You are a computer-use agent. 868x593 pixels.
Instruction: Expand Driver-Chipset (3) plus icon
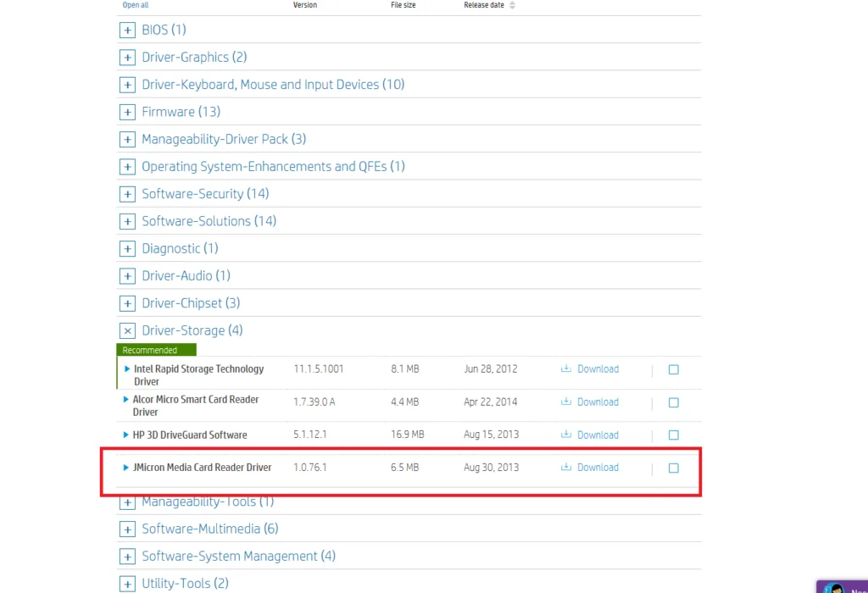coord(127,303)
